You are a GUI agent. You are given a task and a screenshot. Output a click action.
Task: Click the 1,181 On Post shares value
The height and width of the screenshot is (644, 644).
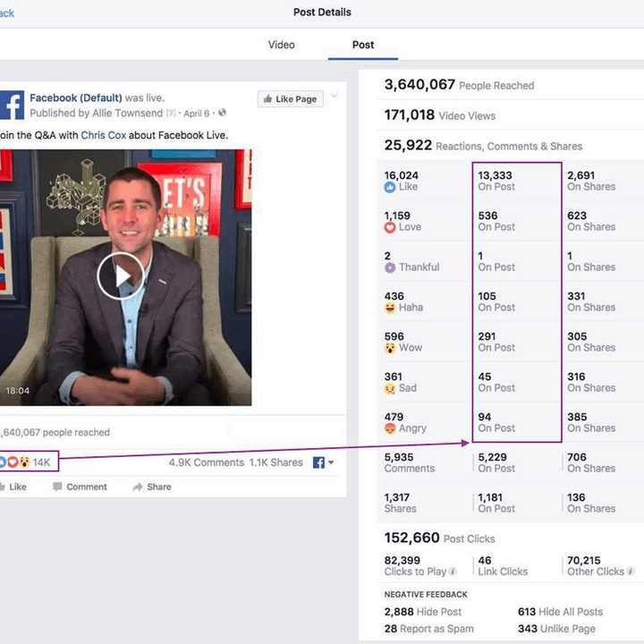pos(496,503)
